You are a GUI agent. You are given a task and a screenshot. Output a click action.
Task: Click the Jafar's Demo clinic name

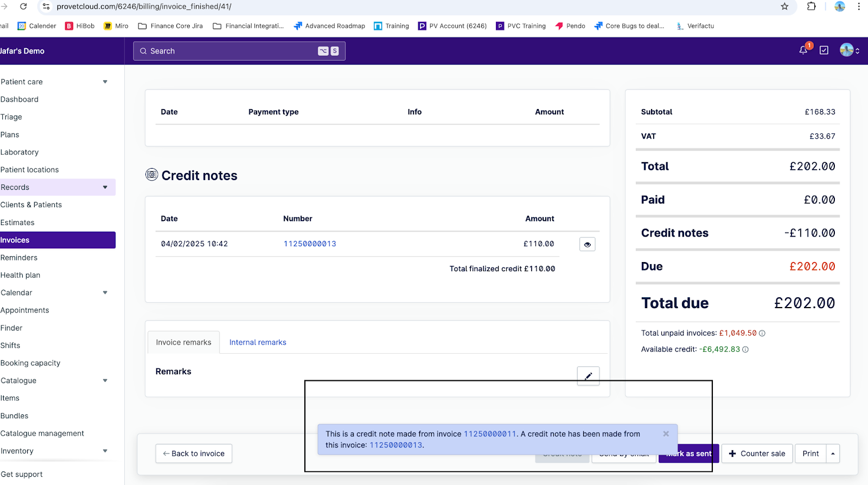(x=22, y=51)
